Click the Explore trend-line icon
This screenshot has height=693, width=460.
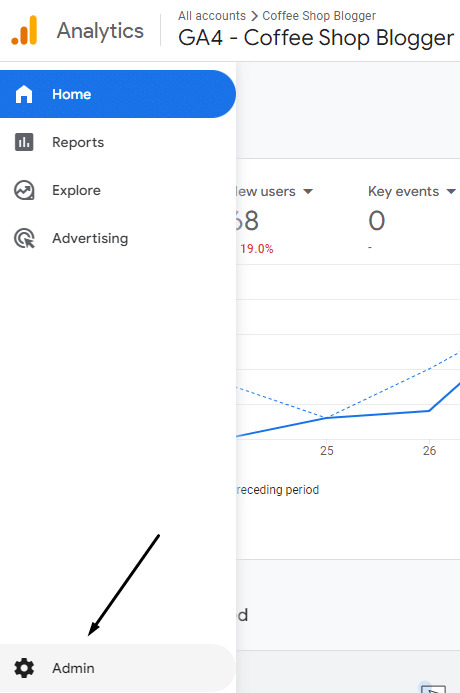pos(24,190)
